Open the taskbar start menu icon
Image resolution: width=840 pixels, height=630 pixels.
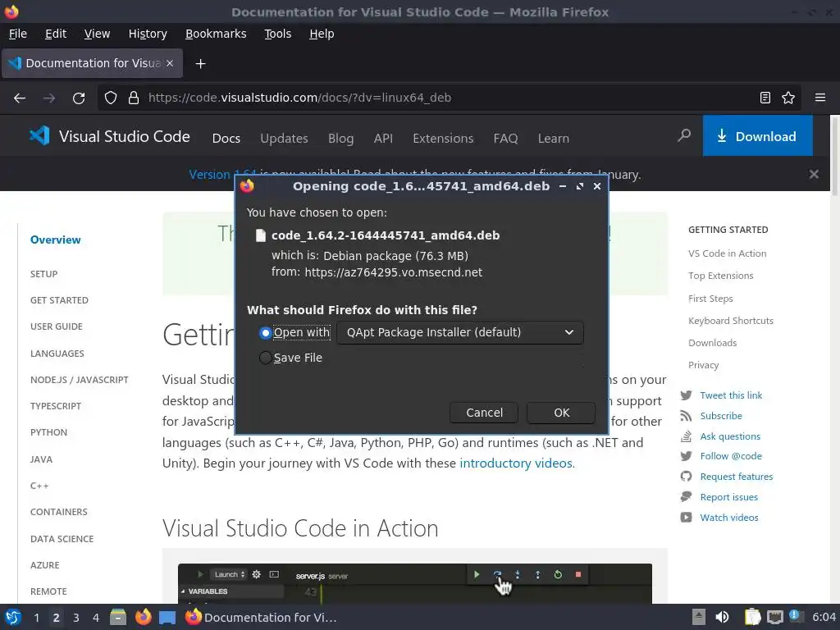point(13,618)
